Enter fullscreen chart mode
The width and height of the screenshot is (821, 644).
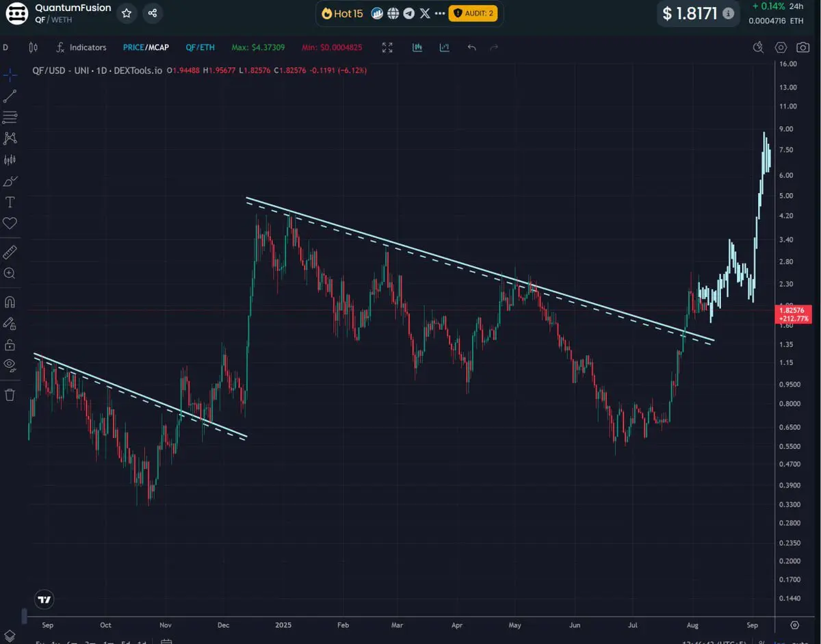pos(387,47)
